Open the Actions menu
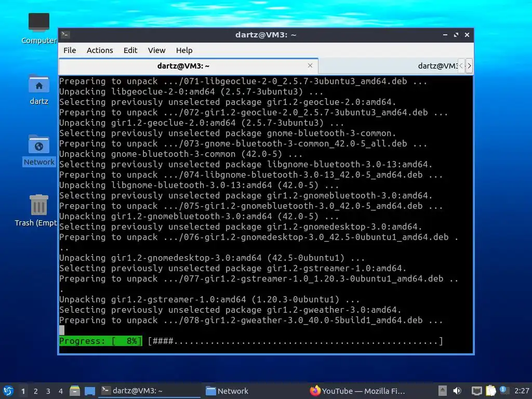 (100, 50)
